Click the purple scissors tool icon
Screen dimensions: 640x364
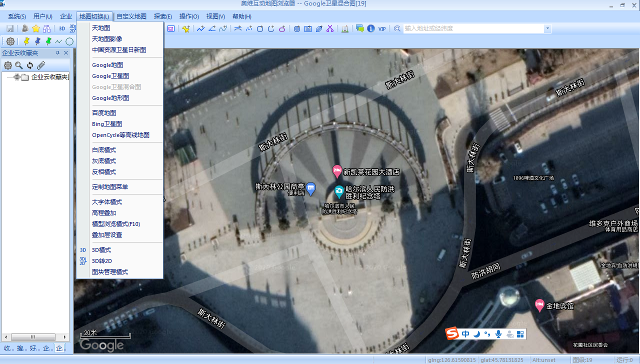click(329, 29)
